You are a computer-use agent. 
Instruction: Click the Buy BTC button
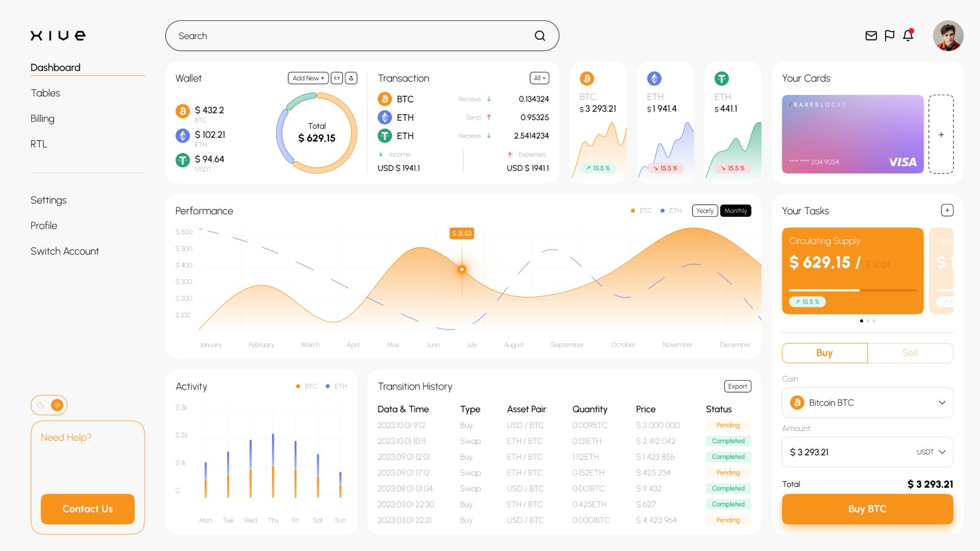click(867, 509)
